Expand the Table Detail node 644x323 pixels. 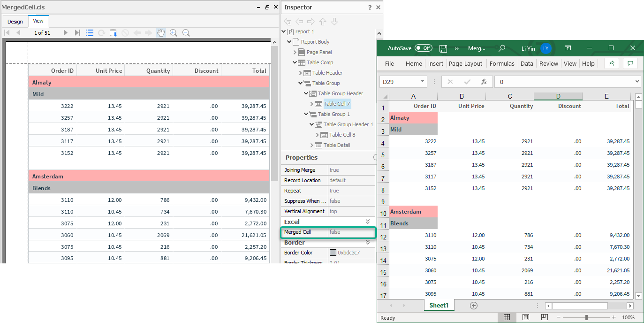coord(312,145)
